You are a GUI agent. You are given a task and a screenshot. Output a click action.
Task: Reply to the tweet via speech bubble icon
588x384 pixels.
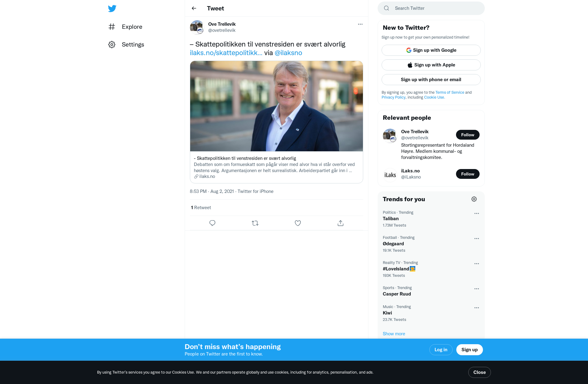[x=212, y=223]
